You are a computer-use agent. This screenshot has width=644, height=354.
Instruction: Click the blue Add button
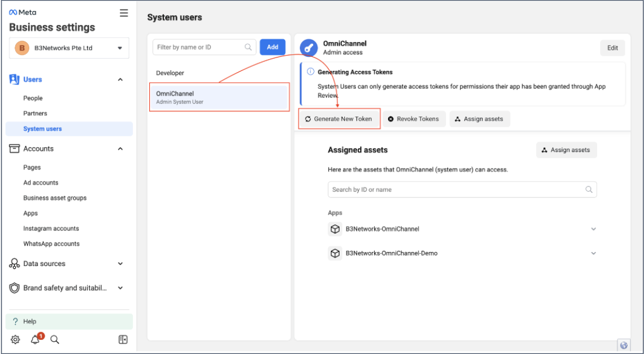coord(273,47)
